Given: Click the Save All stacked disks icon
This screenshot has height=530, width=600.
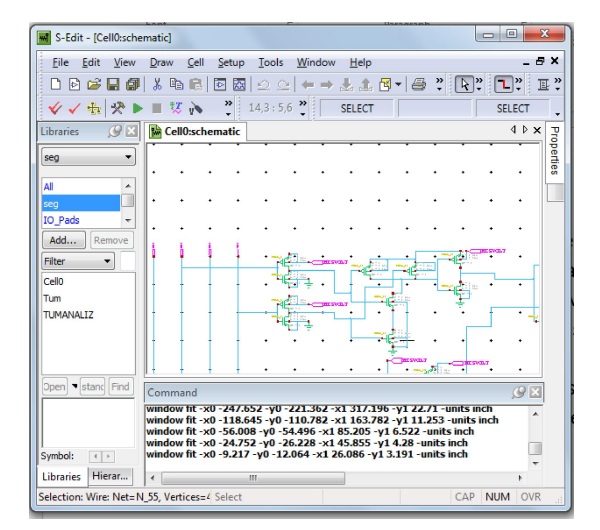Looking at the screenshot, I should click(x=133, y=84).
